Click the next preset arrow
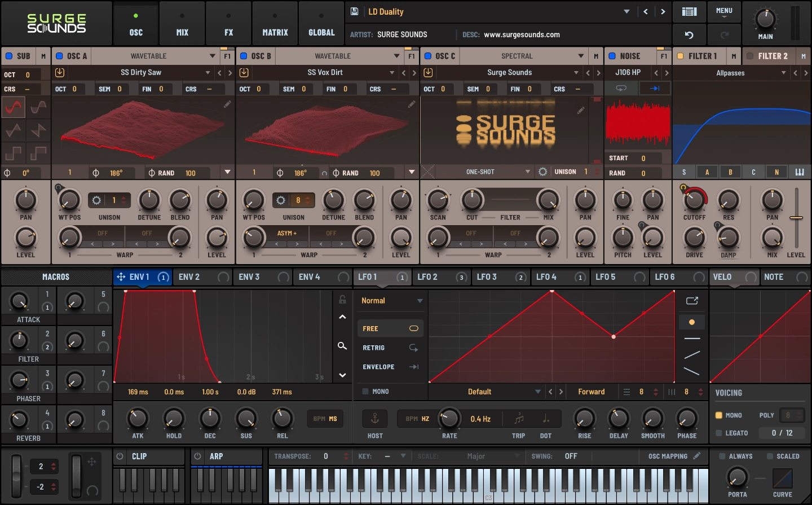812x505 pixels. tap(663, 11)
